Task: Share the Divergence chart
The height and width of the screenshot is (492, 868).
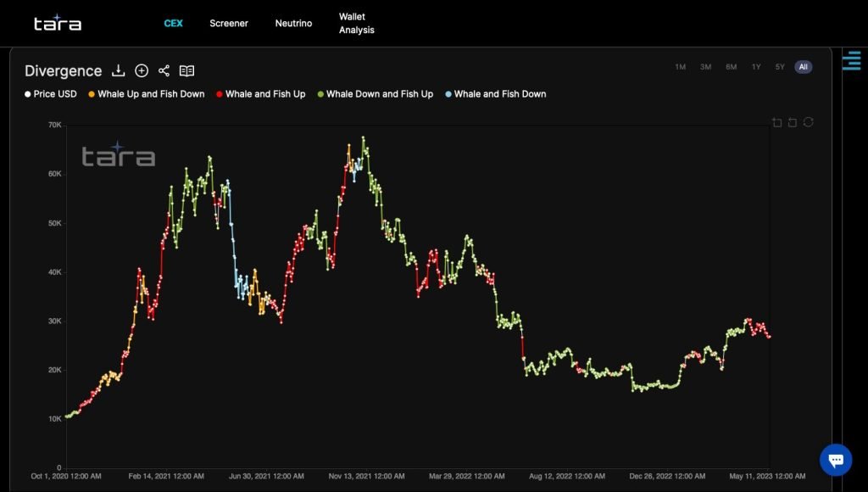Action: coord(164,71)
